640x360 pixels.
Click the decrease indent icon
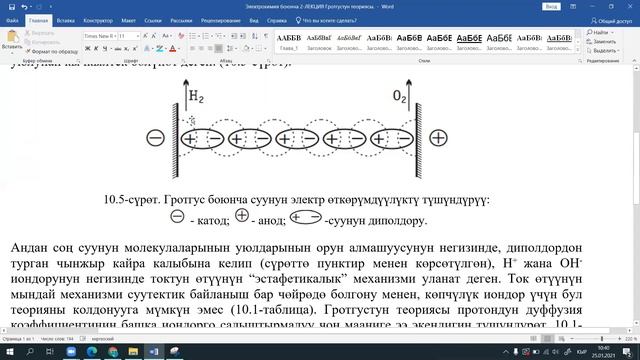pos(234,36)
